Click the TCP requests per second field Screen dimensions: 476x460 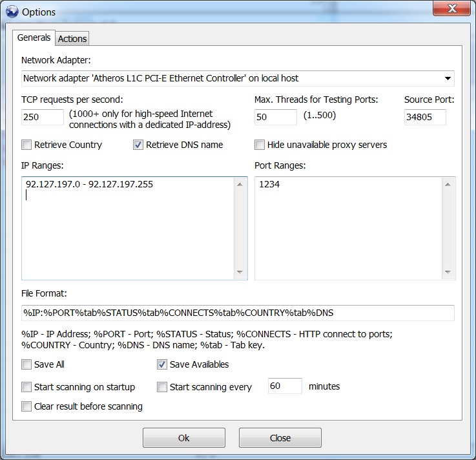coord(43,117)
